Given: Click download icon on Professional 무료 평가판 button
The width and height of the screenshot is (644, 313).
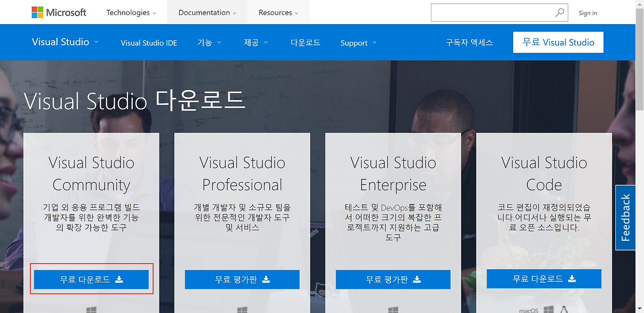Looking at the screenshot, I should [x=266, y=279].
